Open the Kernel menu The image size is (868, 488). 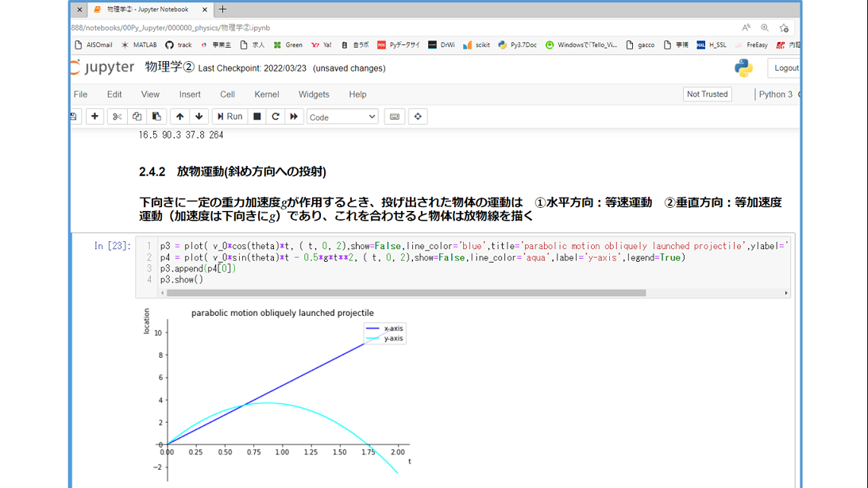point(267,94)
